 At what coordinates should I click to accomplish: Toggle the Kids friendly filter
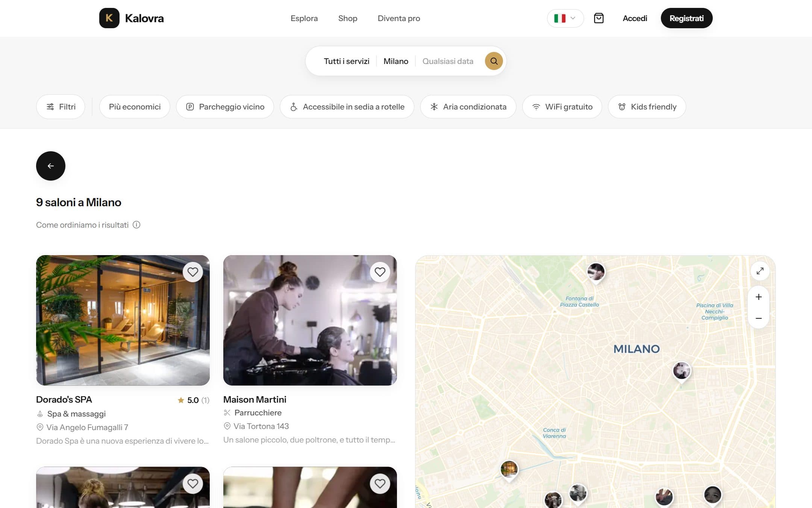[x=647, y=107]
